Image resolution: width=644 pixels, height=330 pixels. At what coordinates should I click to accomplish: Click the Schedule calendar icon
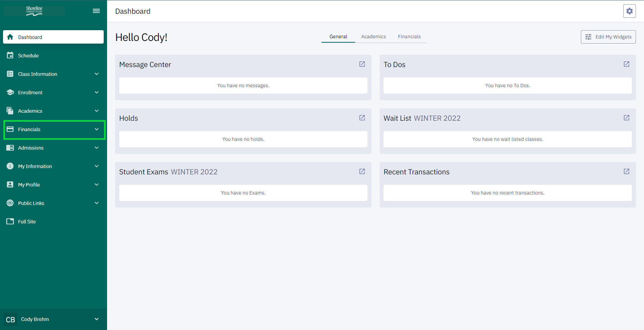10,55
